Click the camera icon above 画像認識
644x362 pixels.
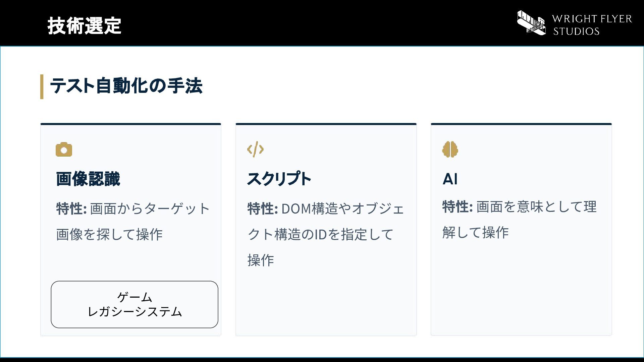[64, 149]
